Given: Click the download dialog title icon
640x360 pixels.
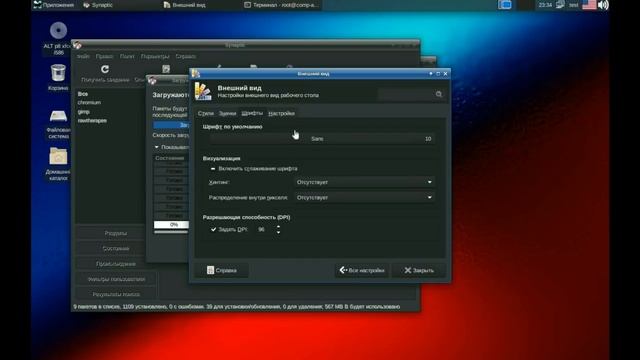Looking at the screenshot, I should (153, 80).
